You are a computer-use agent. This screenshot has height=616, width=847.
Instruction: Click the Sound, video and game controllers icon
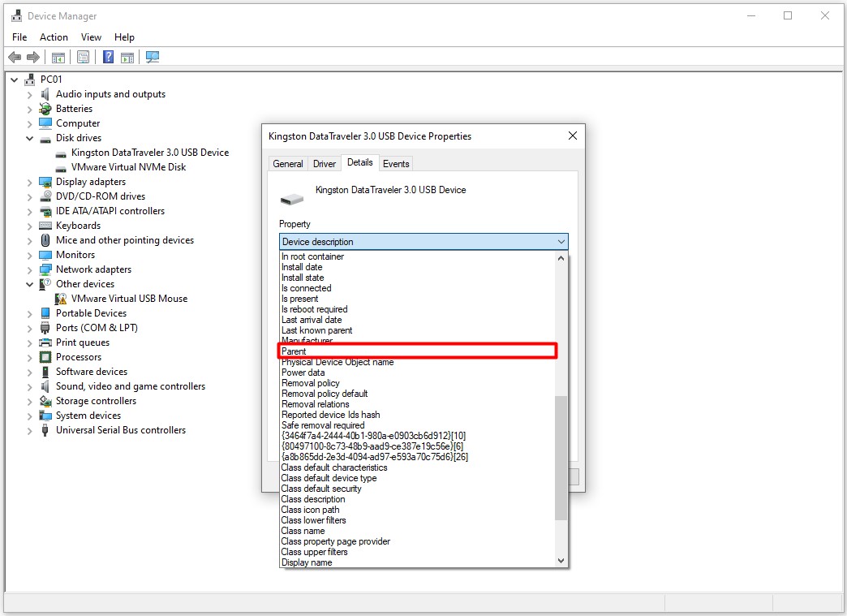45,386
